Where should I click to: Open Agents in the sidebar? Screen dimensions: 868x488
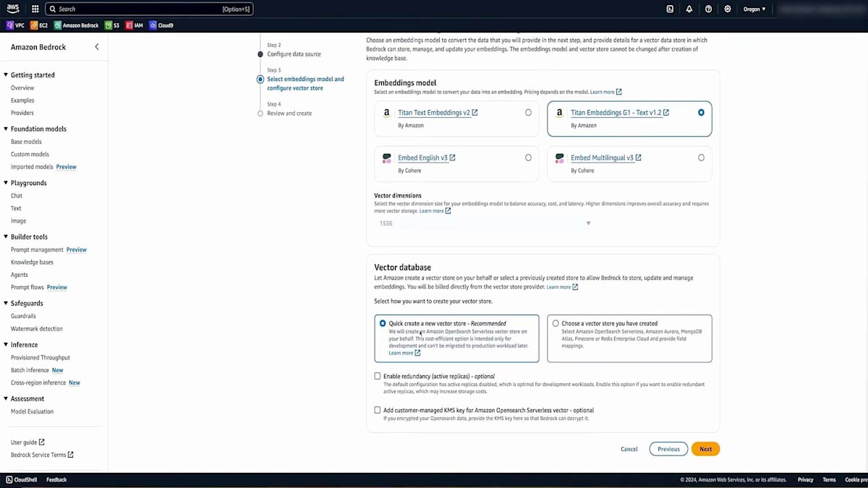(x=20, y=275)
